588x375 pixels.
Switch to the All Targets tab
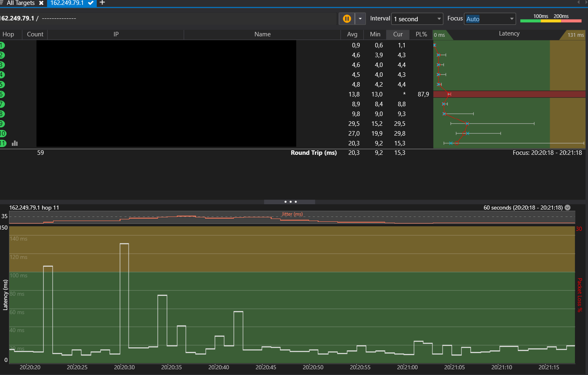coord(20,3)
